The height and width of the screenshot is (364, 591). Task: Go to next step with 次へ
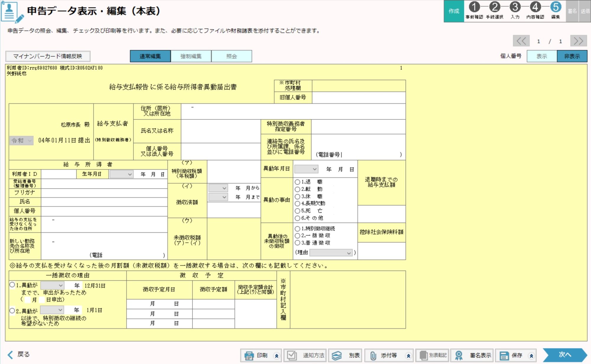tap(565, 355)
